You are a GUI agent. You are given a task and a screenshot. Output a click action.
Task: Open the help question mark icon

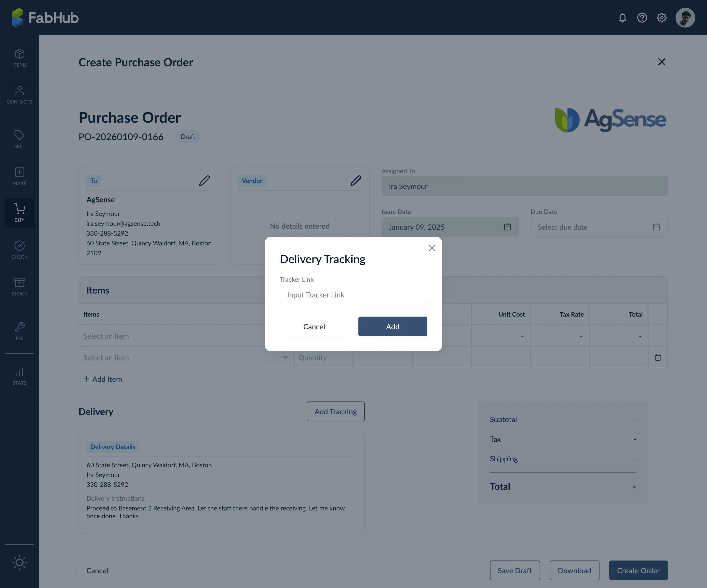pos(642,17)
